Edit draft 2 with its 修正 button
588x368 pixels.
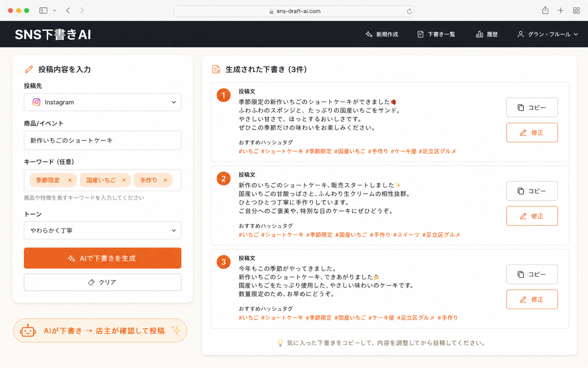point(532,216)
